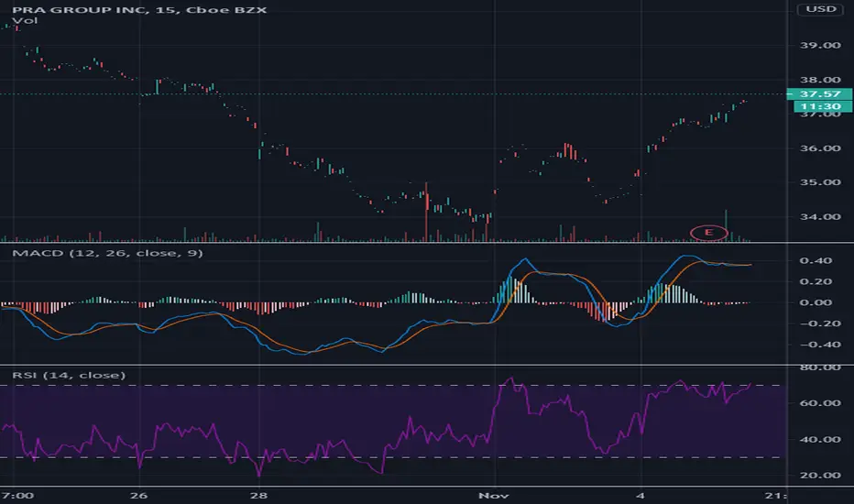Click the MACD line peak after Nov
Image resolution: width=854 pixels, height=504 pixels.
525,259
